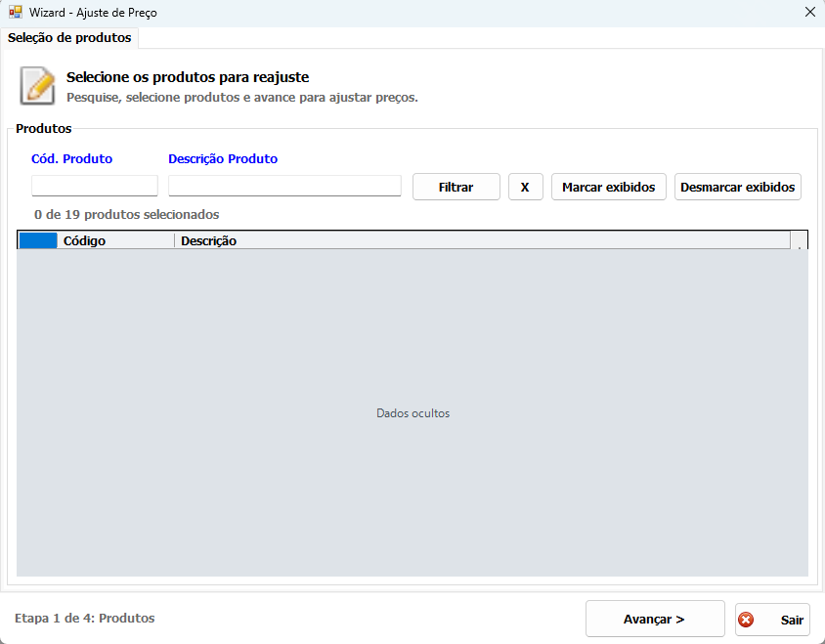Click the Cód. Produto label
This screenshot has height=644, width=825.
click(x=72, y=159)
